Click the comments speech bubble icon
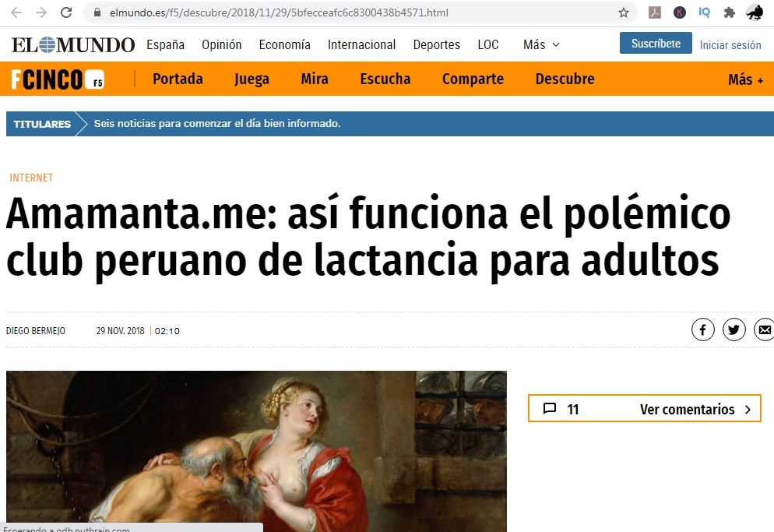Viewport: 774px width, 532px height. (550, 408)
